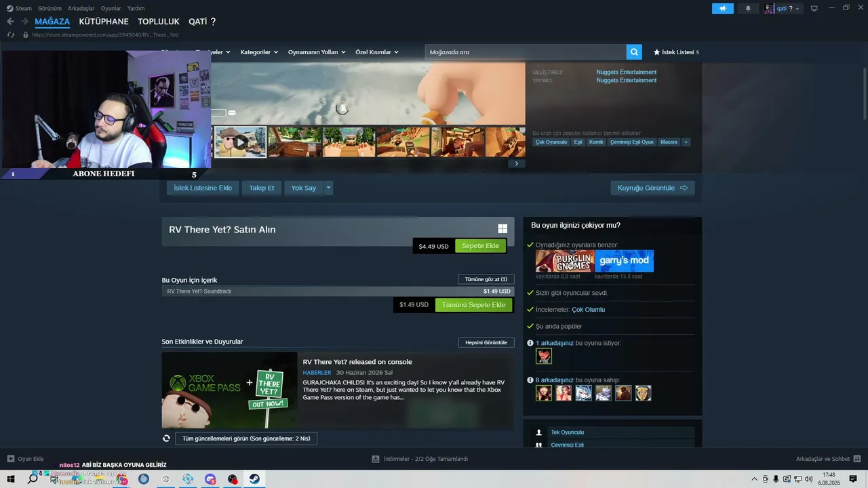This screenshot has height=488, width=868.
Task: Open the Windows Start menu
Action: pyautogui.click(x=11, y=479)
